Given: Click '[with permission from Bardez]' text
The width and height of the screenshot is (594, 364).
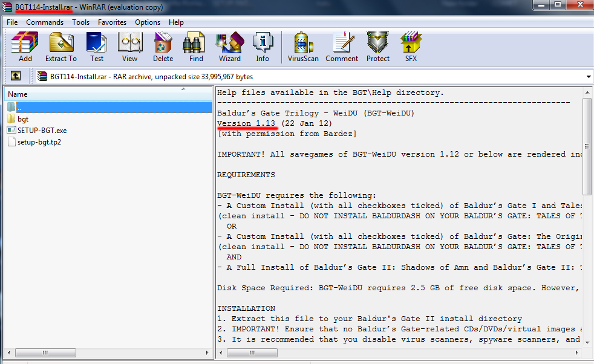Looking at the screenshot, I should (x=287, y=134).
